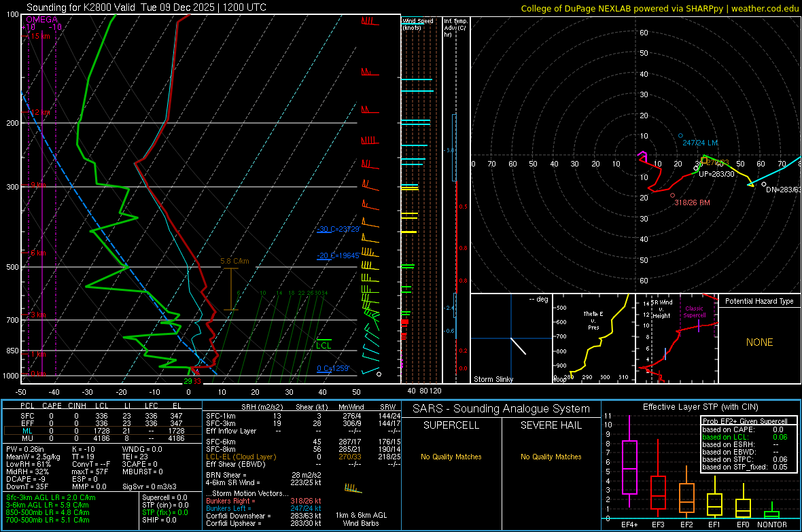The width and height of the screenshot is (802, 532).
Task: Select the SFC parcel row
Action: pos(101,416)
